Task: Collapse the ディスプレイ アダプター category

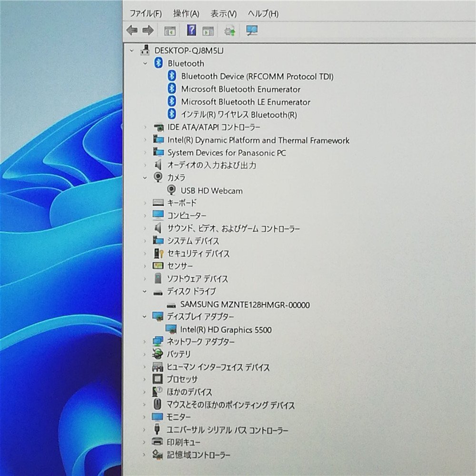Action: pos(145,317)
